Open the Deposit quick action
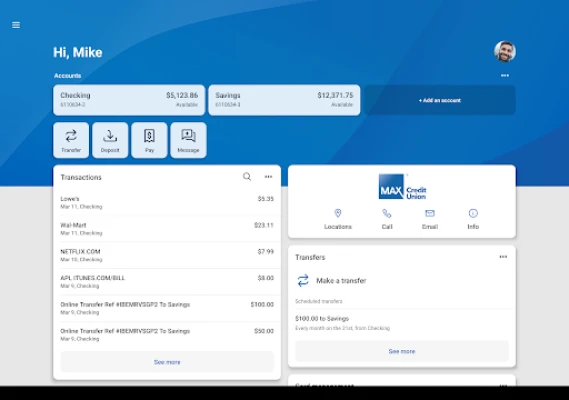The height and width of the screenshot is (400, 569). 110,140
